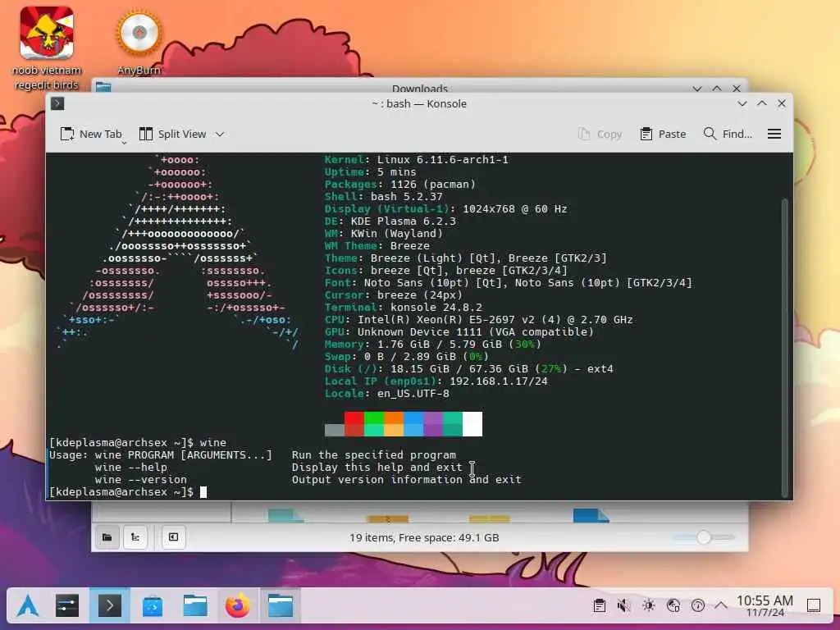Open System Settings from the taskbar
Screen dimensions: 840x630
point(67,606)
